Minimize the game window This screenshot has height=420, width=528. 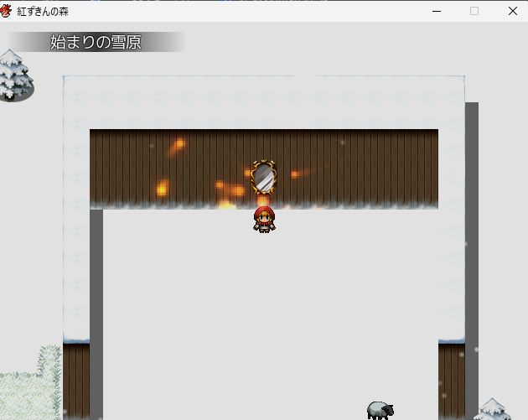(x=437, y=11)
